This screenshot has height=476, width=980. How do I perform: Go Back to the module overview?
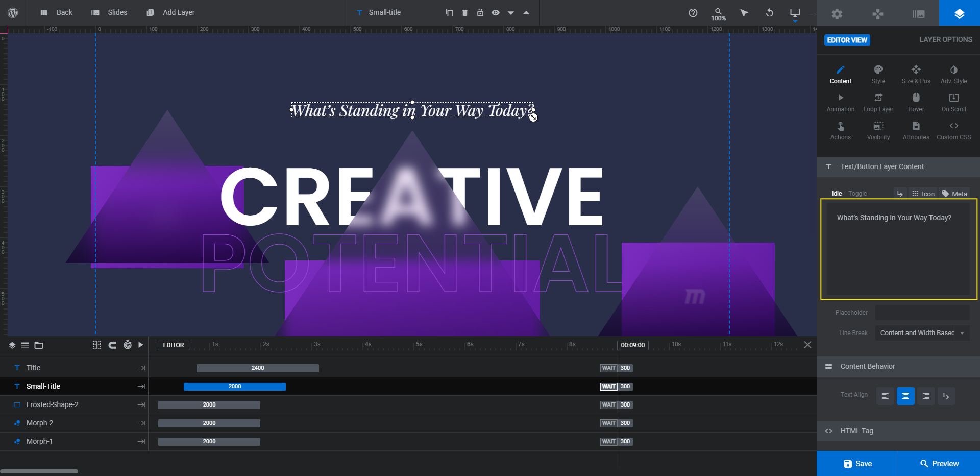pyautogui.click(x=57, y=12)
